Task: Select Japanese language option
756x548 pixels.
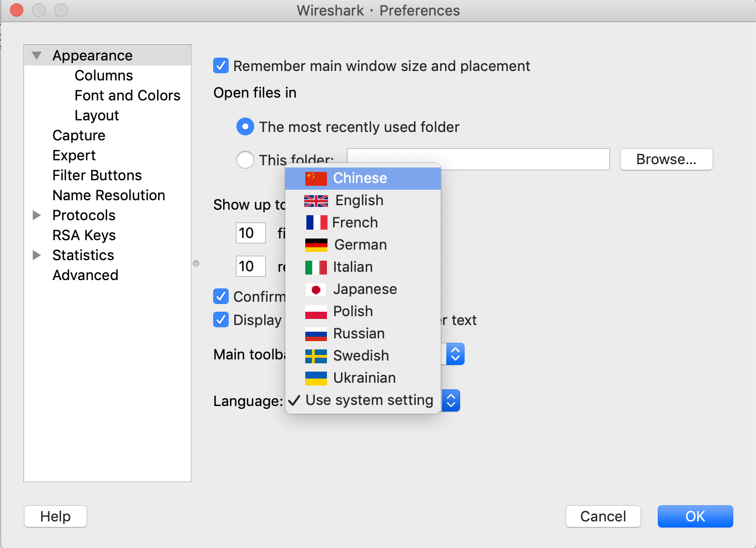Action: point(363,290)
